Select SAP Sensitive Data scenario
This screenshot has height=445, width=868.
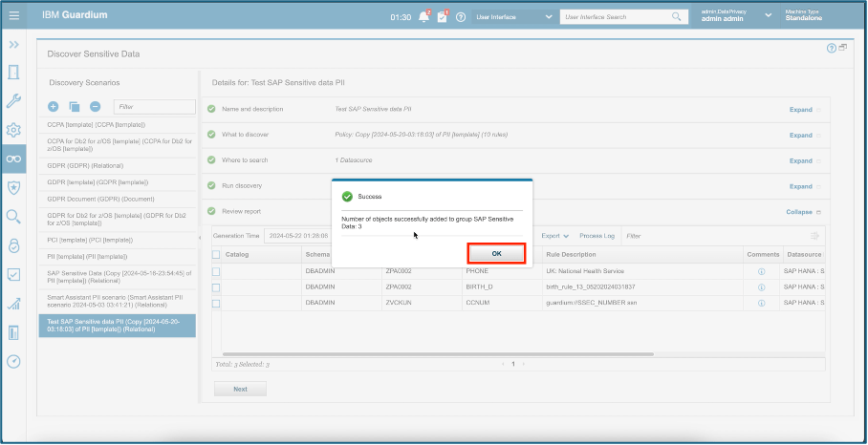point(118,277)
